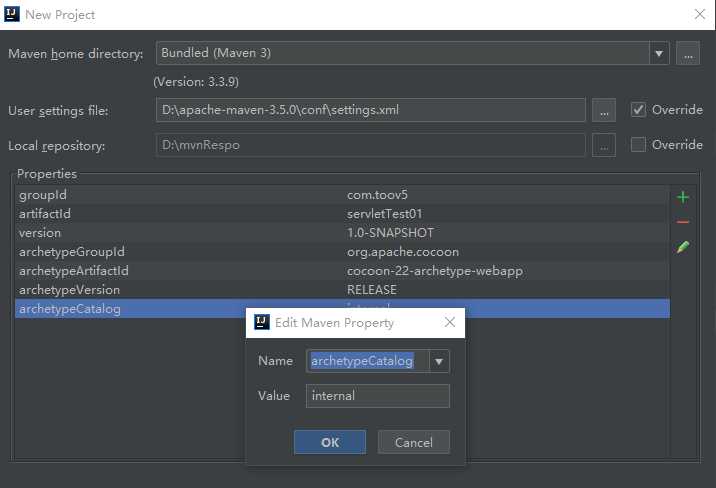Close the Edit Maven Property dialog

(450, 322)
